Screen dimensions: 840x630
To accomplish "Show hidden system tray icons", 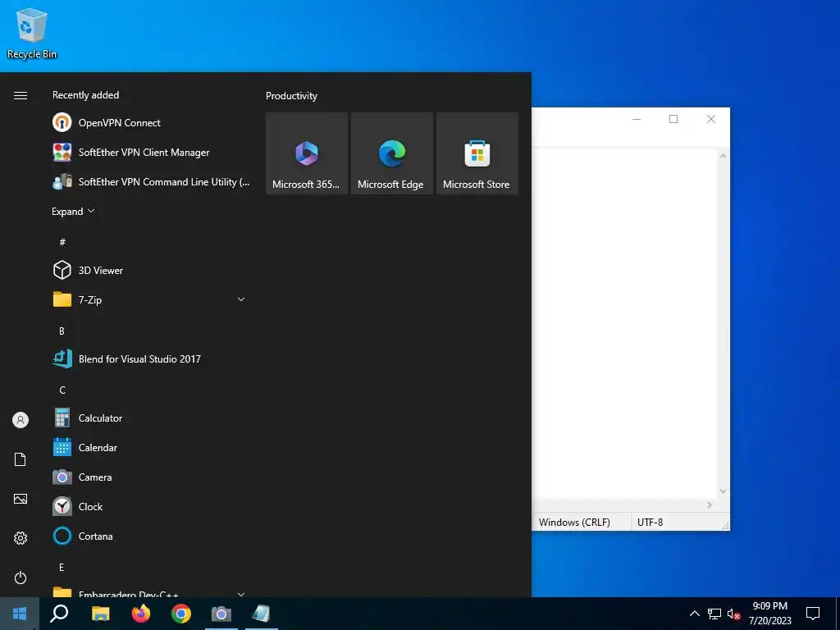I will (x=694, y=614).
